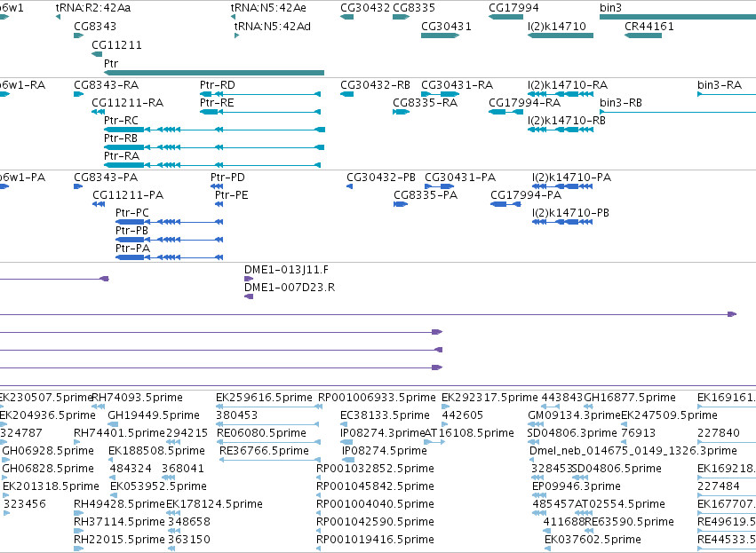Viewport: 756px width, 553px height.
Task: Open cDNA label EK178124.5prime
Action: tap(214, 505)
